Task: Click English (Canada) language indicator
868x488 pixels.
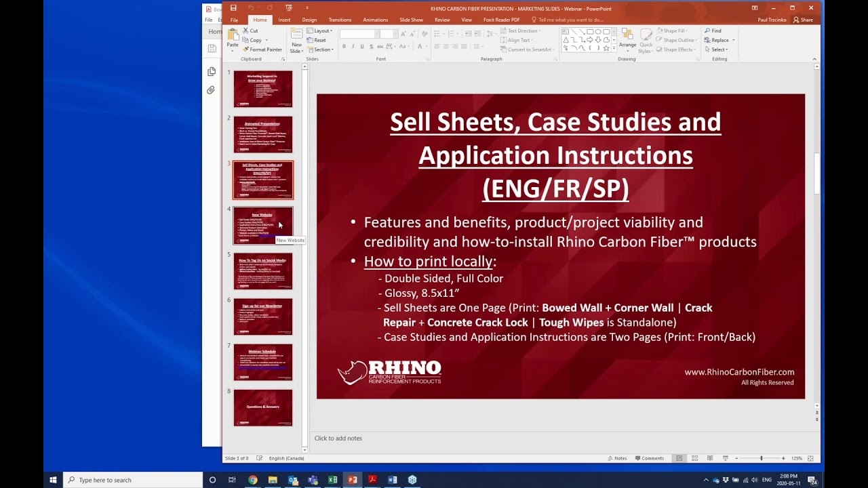Action: (286, 458)
